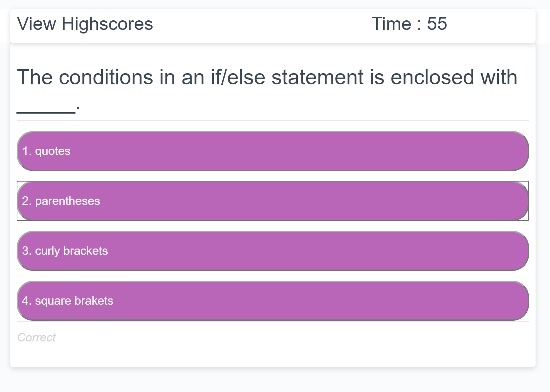
Task: Click the first purple answer choice
Action: 273,151
